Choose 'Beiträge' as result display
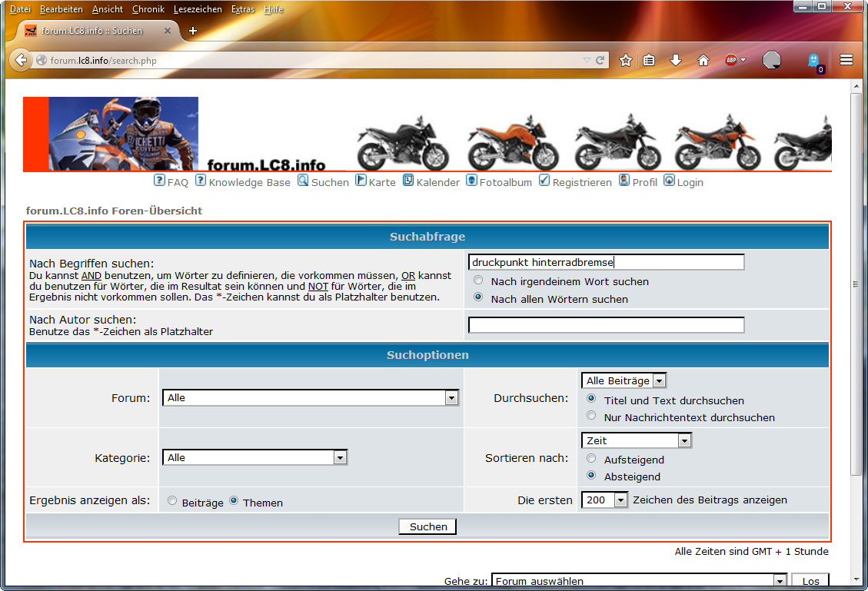Viewport: 868px width, 591px height. click(x=172, y=501)
